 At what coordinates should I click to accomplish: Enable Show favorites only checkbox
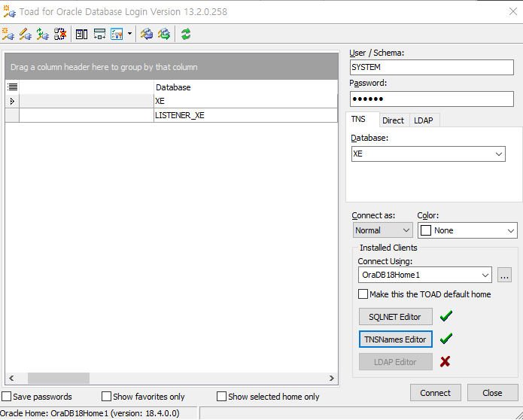coord(106,397)
